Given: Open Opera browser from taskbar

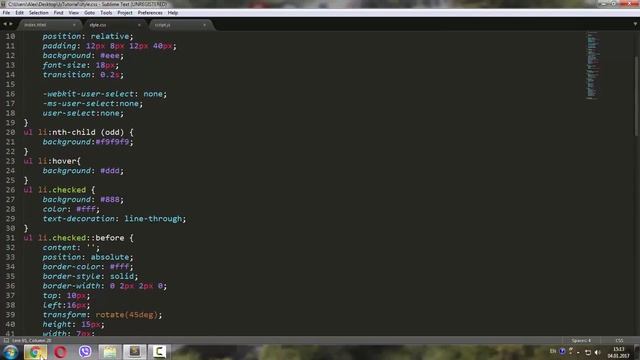Looking at the screenshot, I should click(x=60, y=352).
